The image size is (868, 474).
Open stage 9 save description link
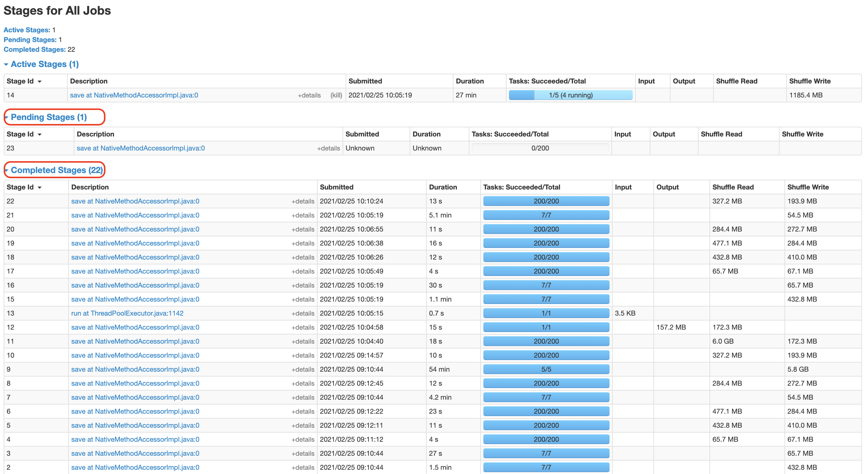tap(135, 369)
